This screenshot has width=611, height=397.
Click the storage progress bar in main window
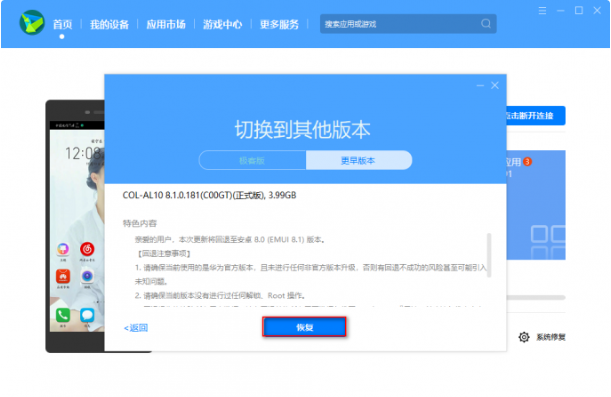coord(536,297)
